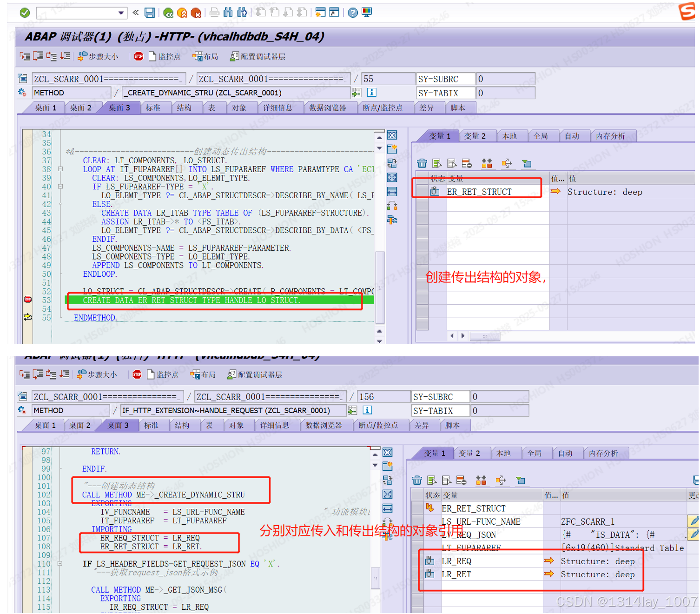Click the orange Exit icon

(x=182, y=13)
